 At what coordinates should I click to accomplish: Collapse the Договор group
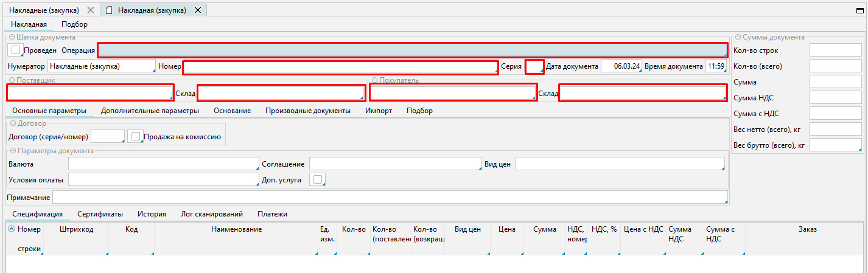point(13,123)
